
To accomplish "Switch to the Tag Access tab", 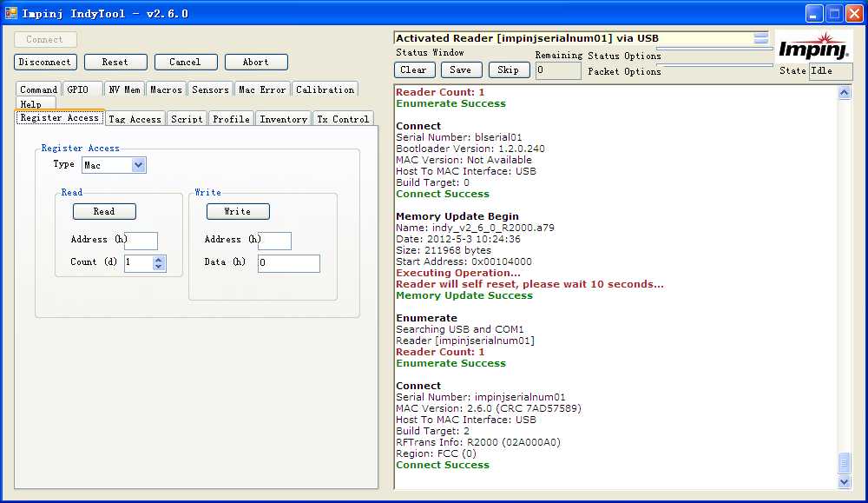I will pyautogui.click(x=135, y=119).
